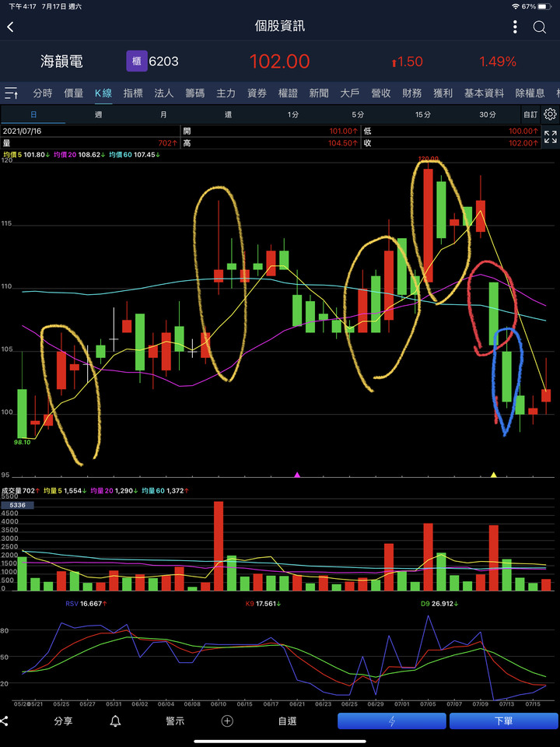Tap the 警示 alert label
Image resolution: width=560 pixels, height=747 pixels.
[175, 721]
